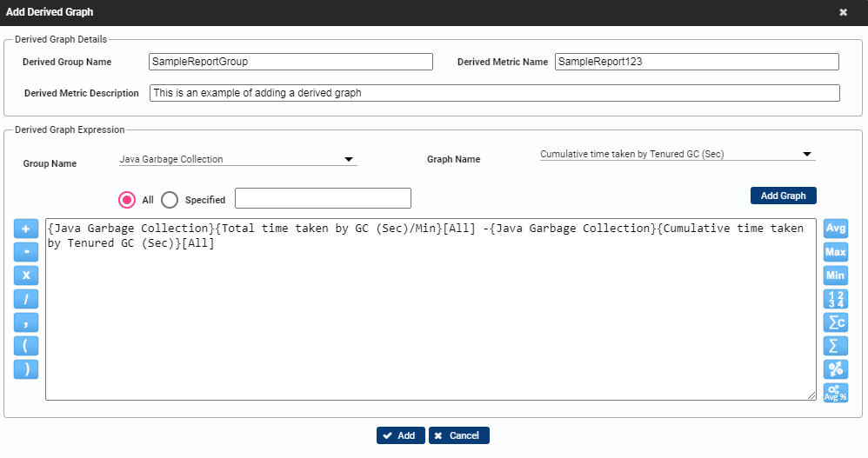868x458 pixels.
Task: Cancel the derived graph dialog
Action: (x=459, y=435)
